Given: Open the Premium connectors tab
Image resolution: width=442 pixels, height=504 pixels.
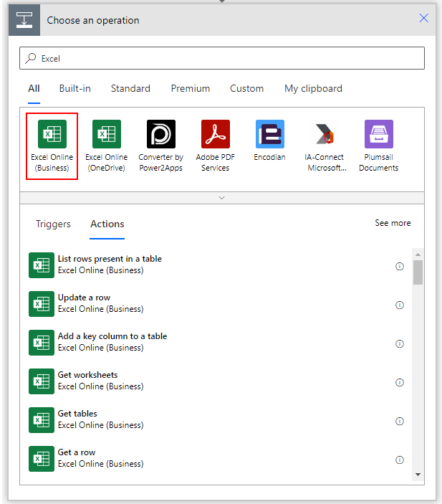Looking at the screenshot, I should pyautogui.click(x=190, y=89).
